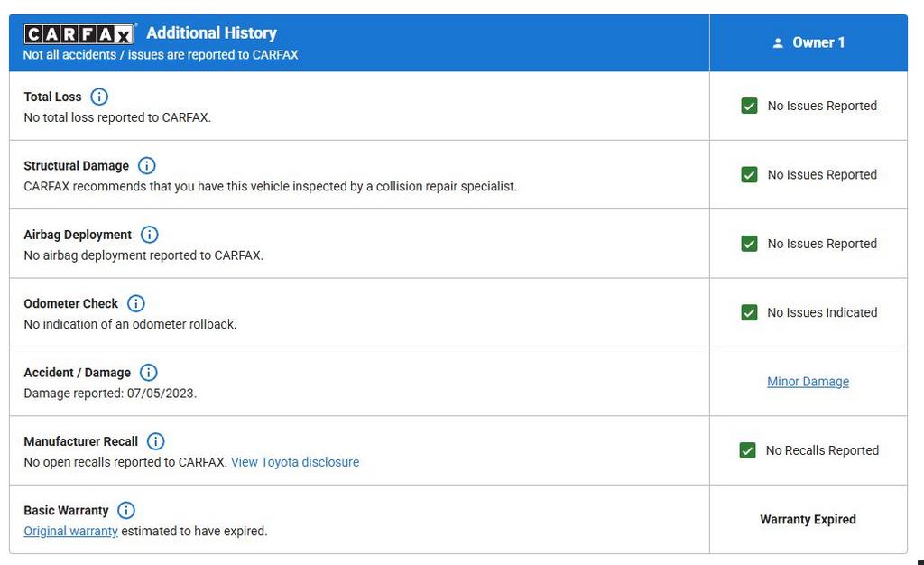Click the Manufacturer Recall info icon
This screenshot has width=924, height=565.
point(155,441)
